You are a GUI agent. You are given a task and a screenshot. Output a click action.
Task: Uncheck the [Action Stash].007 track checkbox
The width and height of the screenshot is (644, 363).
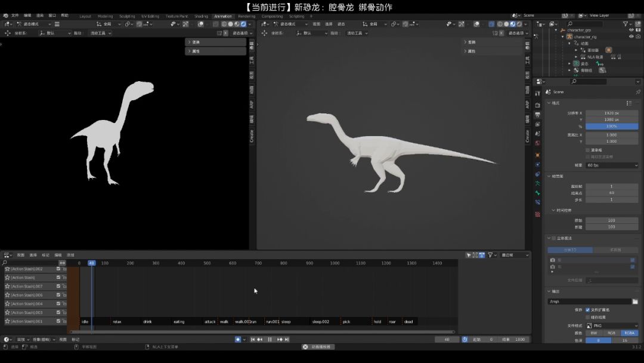(58, 287)
